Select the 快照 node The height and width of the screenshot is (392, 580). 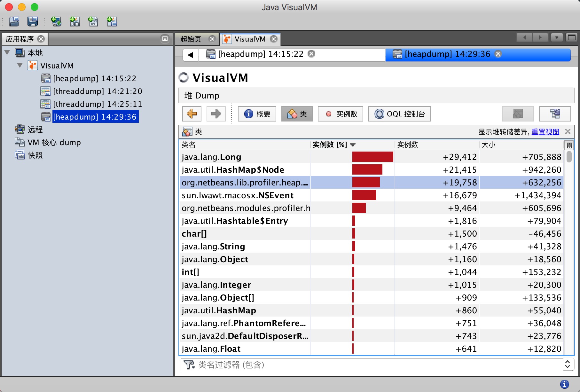(x=29, y=155)
